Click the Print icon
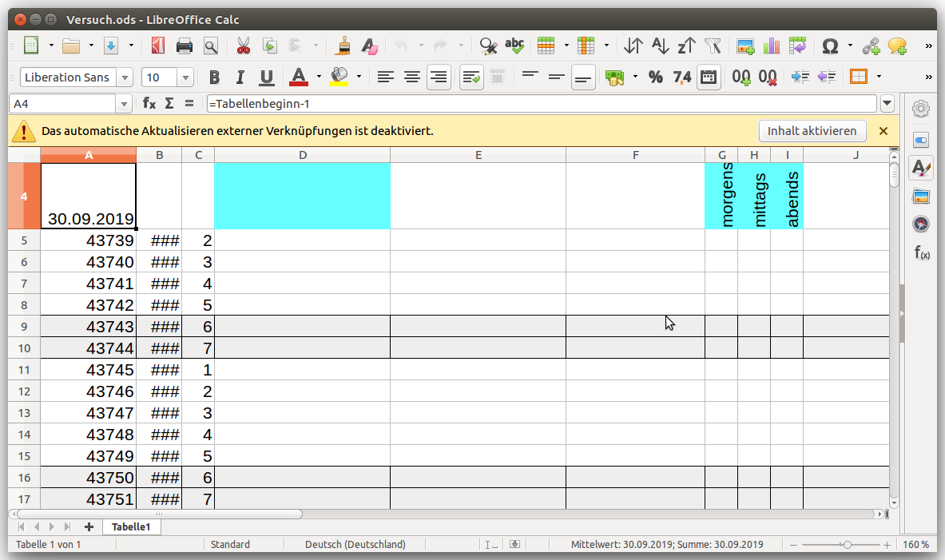The width and height of the screenshot is (945, 560). point(185,46)
